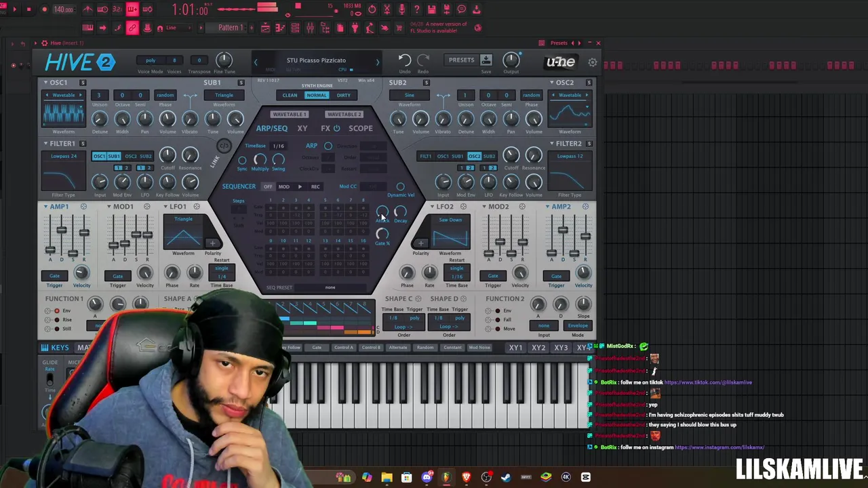
Task: Switch to XY tab in center panel
Action: [302, 128]
